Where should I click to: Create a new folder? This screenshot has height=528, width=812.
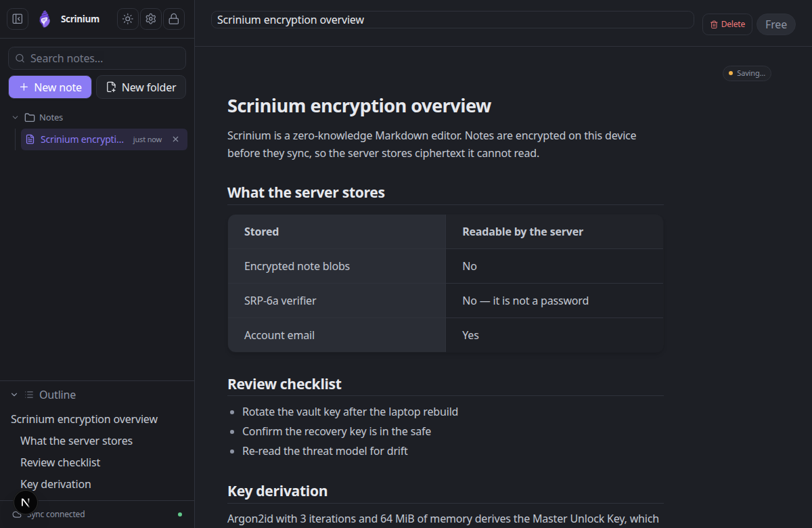click(141, 87)
